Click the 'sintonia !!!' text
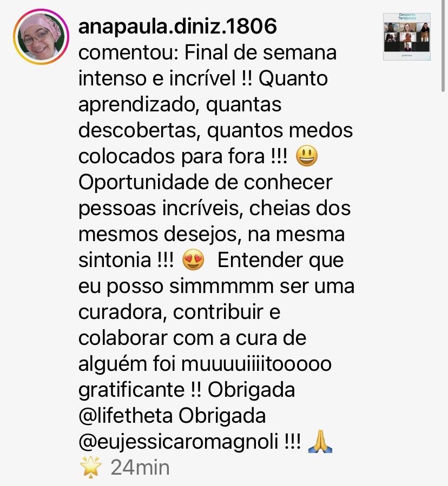This screenshot has width=448, height=486. pyautogui.click(x=126, y=259)
